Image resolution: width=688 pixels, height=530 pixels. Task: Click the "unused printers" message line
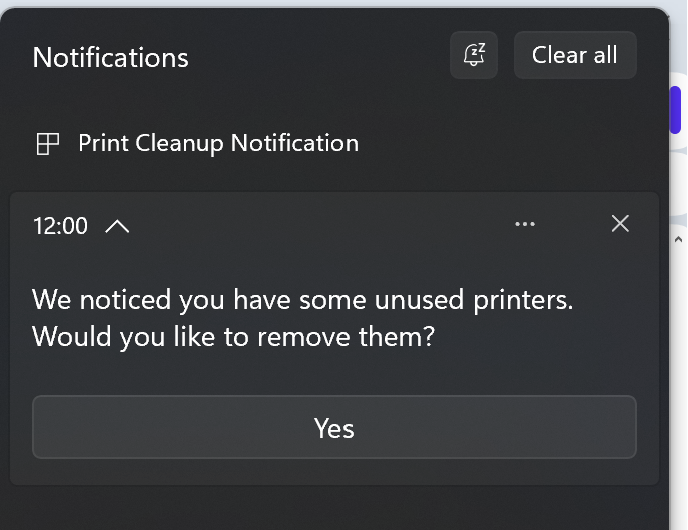303,300
